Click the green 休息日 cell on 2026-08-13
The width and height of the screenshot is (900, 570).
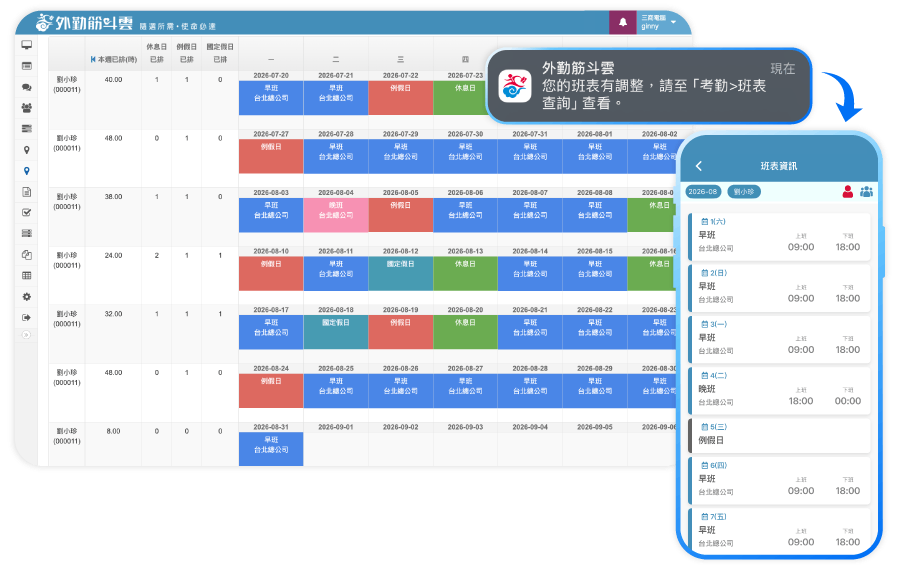tap(465, 273)
